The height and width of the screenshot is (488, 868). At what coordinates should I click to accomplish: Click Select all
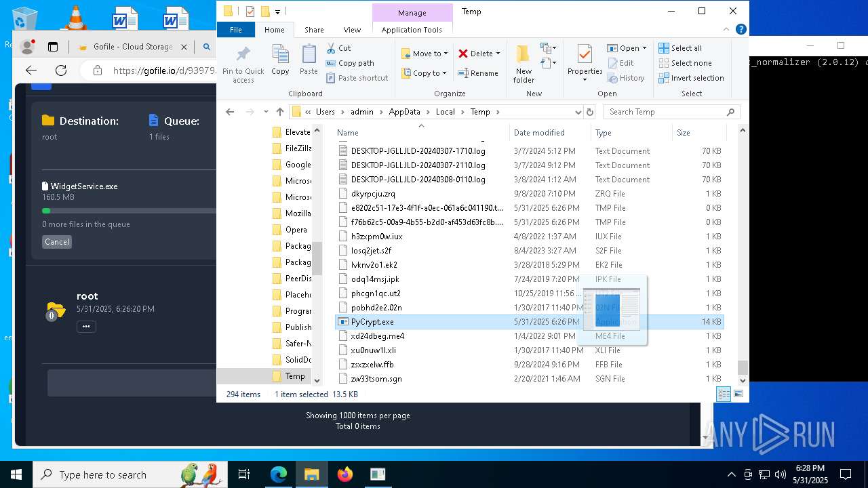pyautogui.click(x=680, y=48)
